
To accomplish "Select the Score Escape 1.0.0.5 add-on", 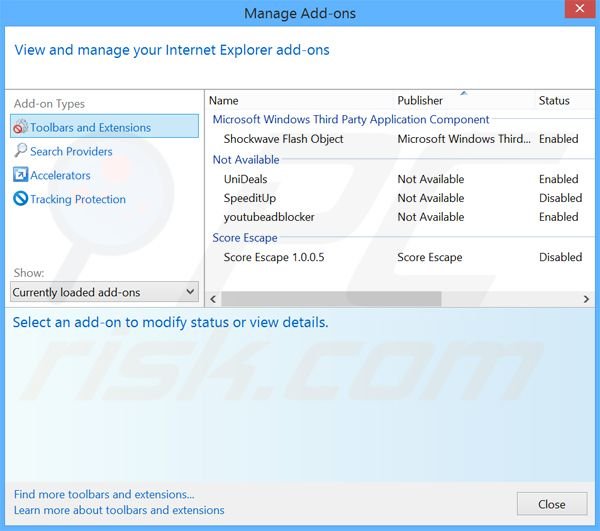I will [274, 257].
